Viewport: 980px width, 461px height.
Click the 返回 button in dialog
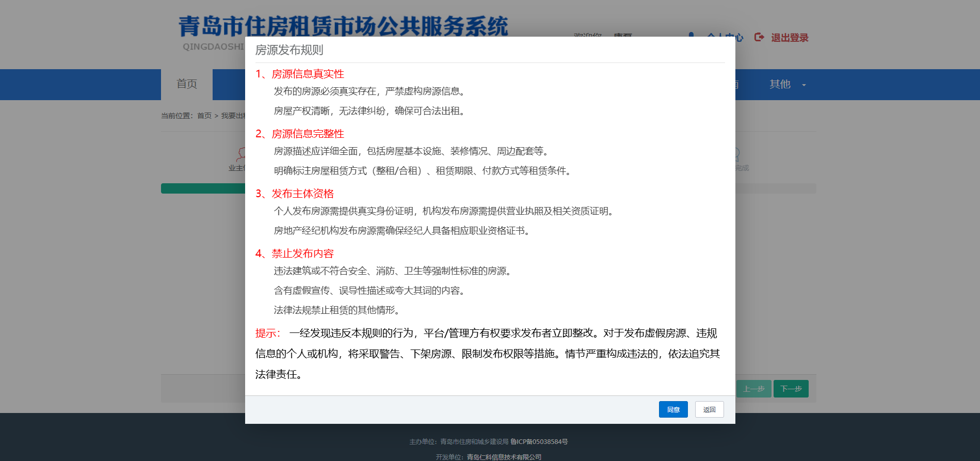click(x=709, y=409)
